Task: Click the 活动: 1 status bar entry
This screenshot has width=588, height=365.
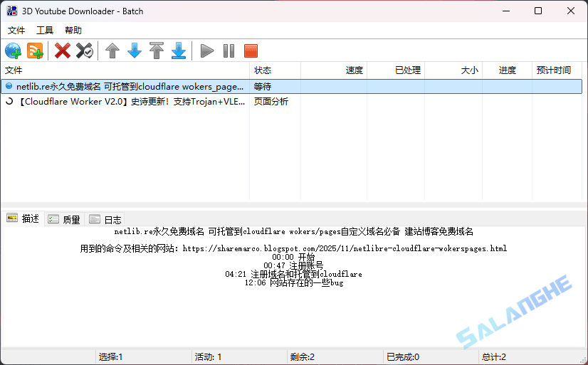Action: coord(208,356)
